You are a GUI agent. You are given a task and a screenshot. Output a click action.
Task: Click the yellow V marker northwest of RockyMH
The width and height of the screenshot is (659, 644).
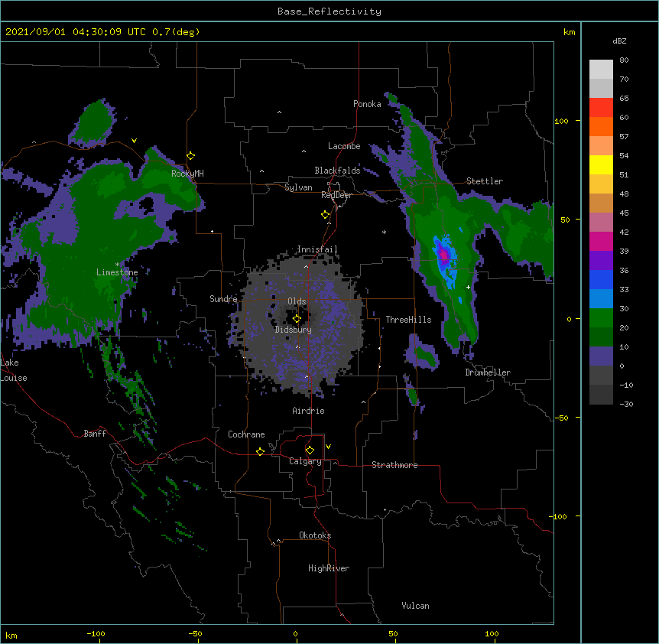tap(134, 141)
